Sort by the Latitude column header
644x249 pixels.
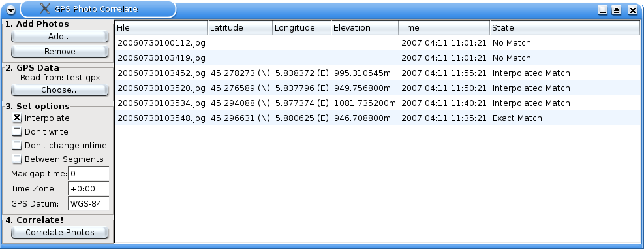click(240, 28)
